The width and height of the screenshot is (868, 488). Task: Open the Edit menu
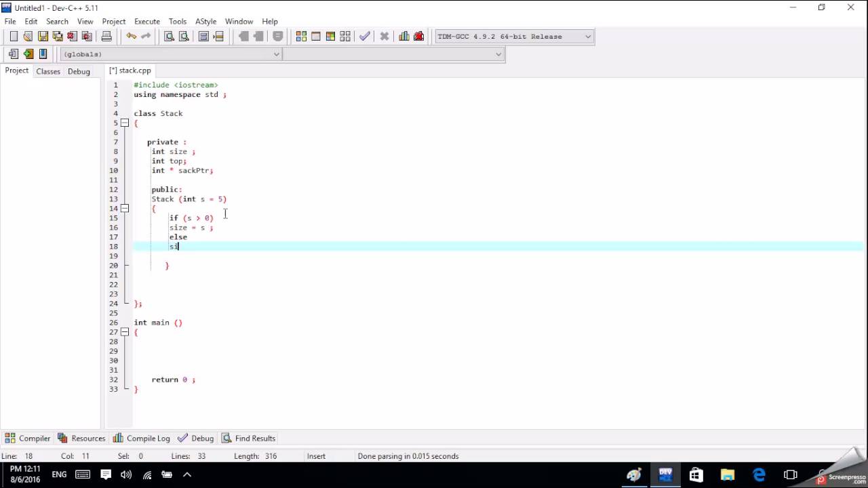(31, 21)
